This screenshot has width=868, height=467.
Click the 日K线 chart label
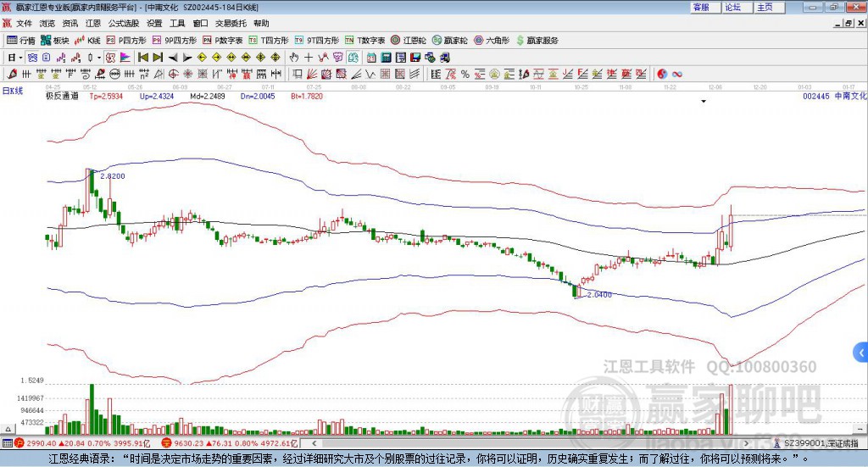(12, 91)
